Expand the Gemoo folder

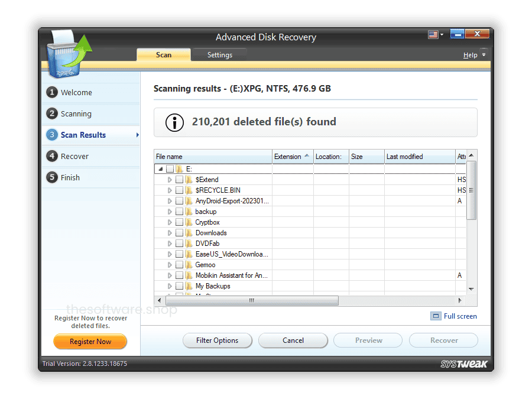pos(170,265)
